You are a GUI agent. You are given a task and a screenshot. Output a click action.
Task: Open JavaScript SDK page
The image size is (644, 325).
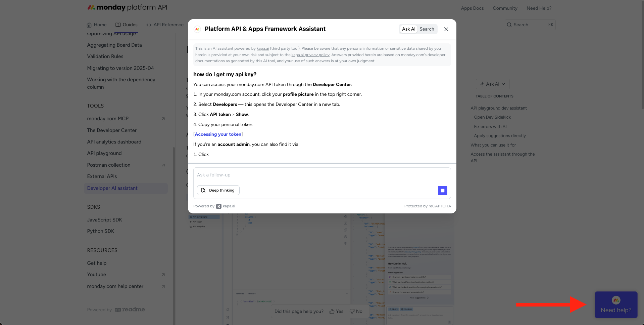pyautogui.click(x=104, y=220)
